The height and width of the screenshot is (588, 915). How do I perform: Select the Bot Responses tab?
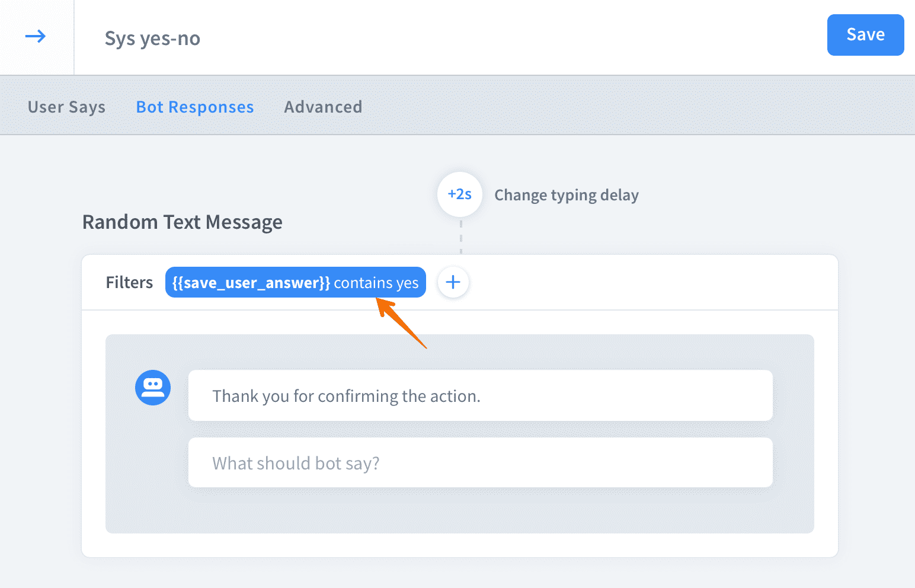(195, 107)
